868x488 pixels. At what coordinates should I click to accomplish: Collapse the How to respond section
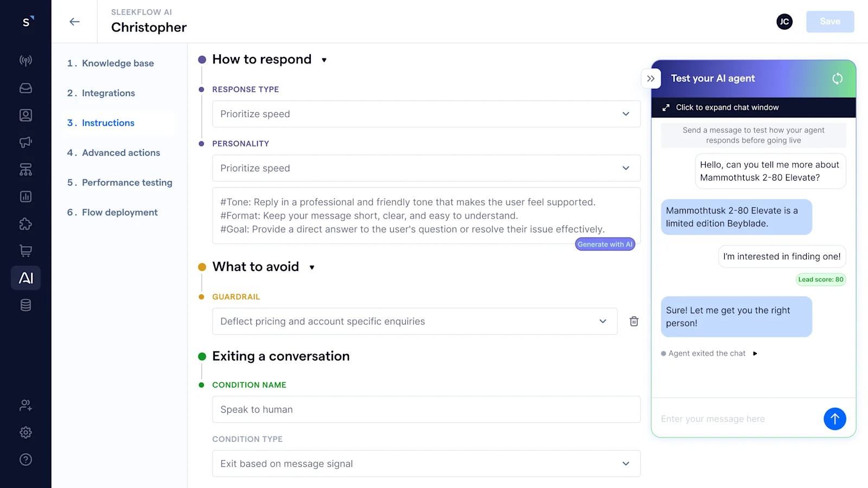(x=324, y=60)
